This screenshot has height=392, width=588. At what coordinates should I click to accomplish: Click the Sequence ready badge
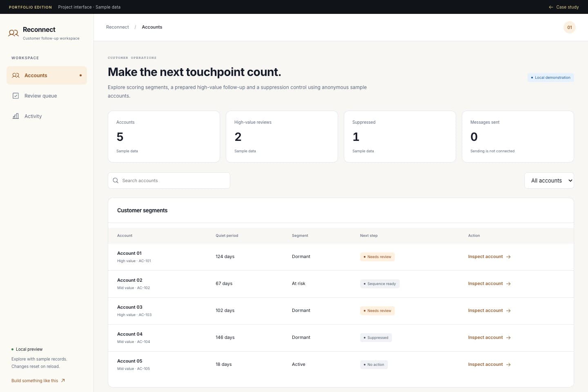[380, 284]
